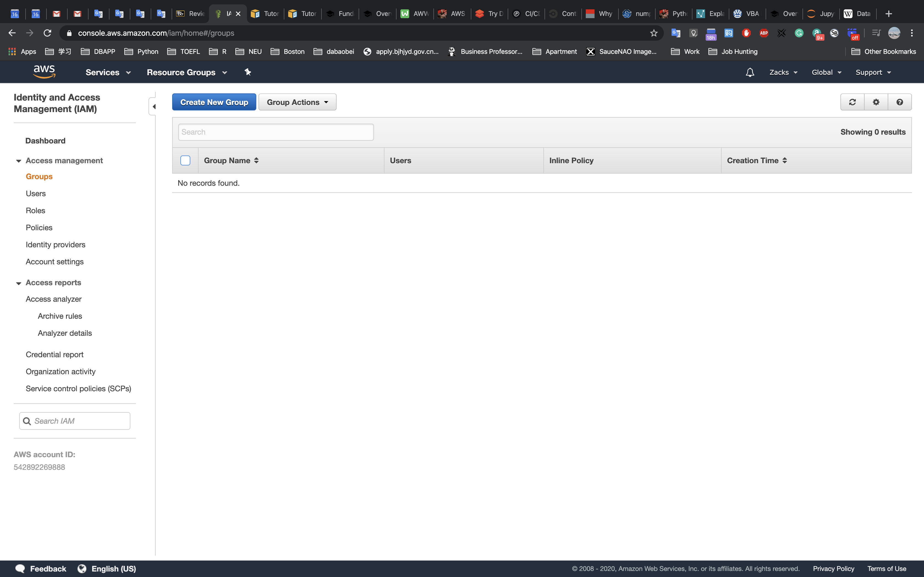The width and height of the screenshot is (924, 577).
Task: Open the Zacks account menu
Action: click(x=783, y=73)
